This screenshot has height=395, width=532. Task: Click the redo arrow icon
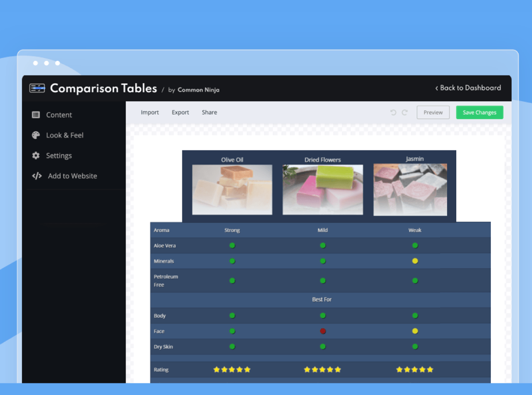(404, 112)
